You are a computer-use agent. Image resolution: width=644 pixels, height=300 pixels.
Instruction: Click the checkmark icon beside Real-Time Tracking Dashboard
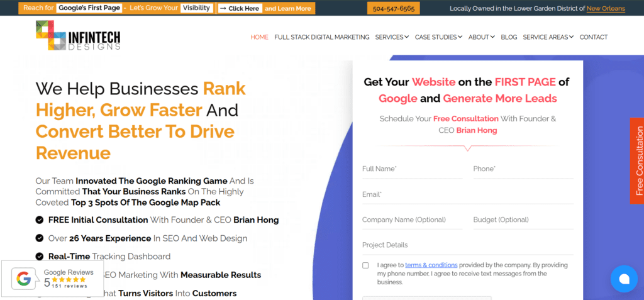click(40, 257)
